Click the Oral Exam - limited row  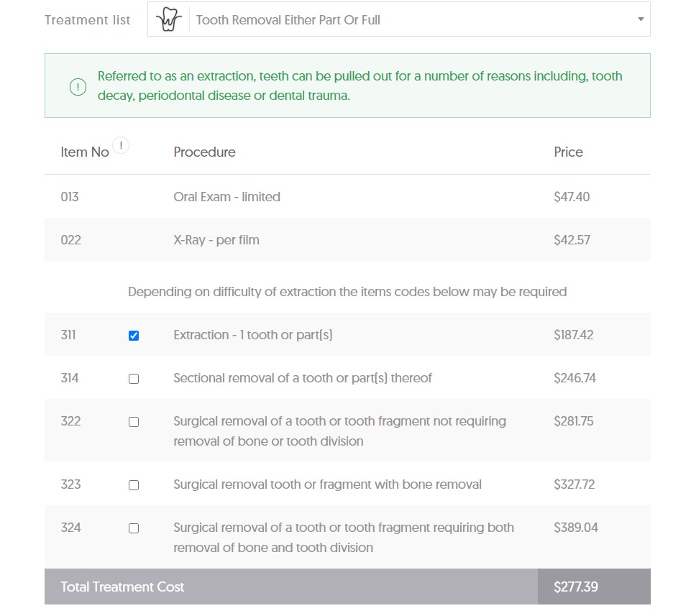(x=347, y=196)
